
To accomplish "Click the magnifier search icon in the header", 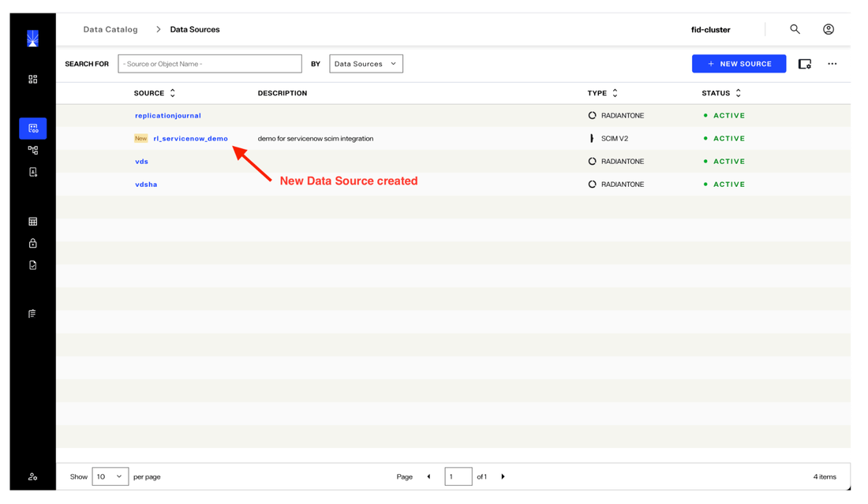I will pyautogui.click(x=795, y=29).
